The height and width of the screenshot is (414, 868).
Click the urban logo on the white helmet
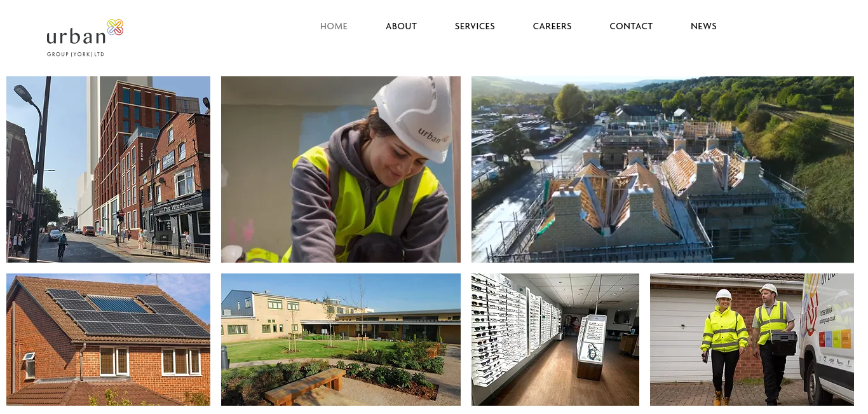[433, 135]
